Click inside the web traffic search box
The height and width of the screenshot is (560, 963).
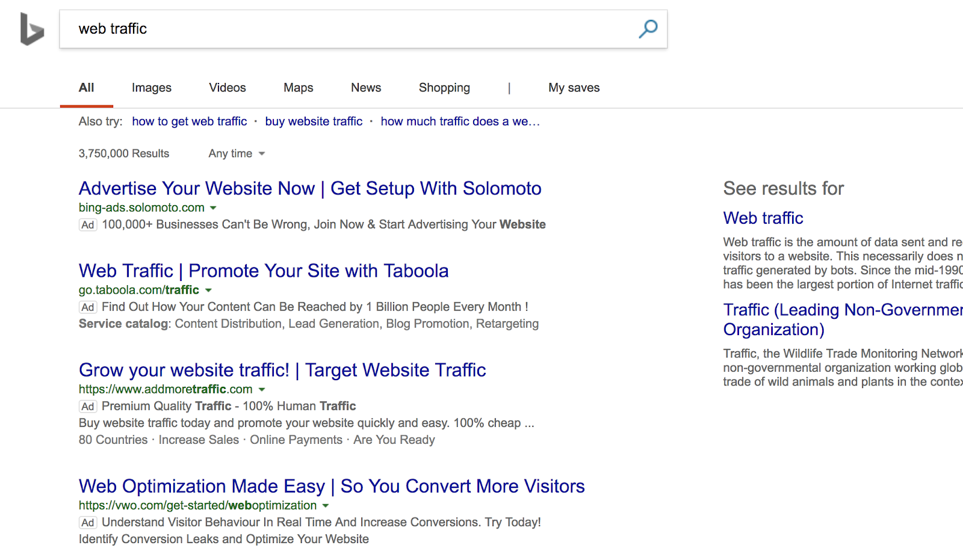349,29
